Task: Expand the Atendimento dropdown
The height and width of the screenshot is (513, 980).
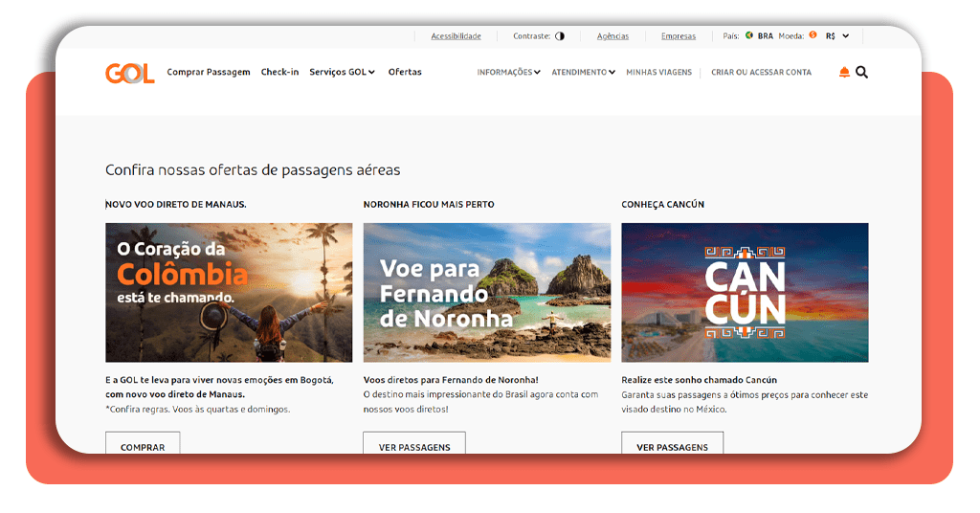Action: click(583, 73)
